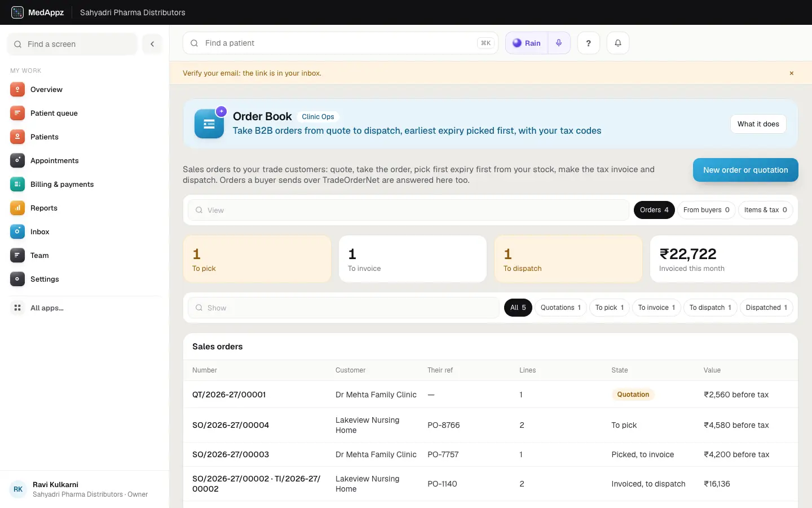Open order QT/2026-27/00001
The image size is (812, 508).
491,395
